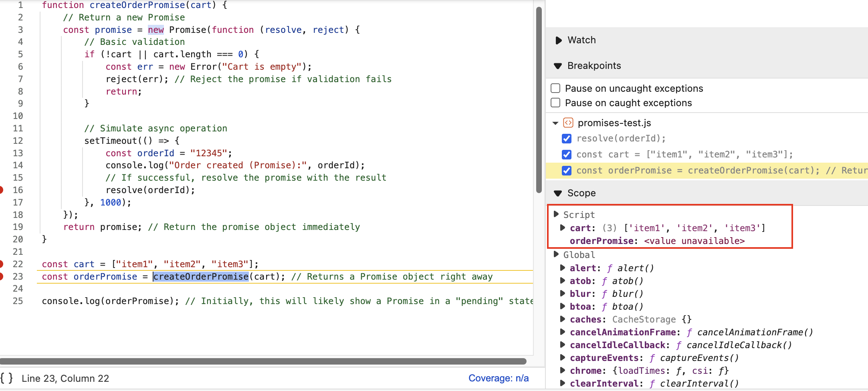Expand the blur function entry
868x391 pixels.
coord(563,293)
